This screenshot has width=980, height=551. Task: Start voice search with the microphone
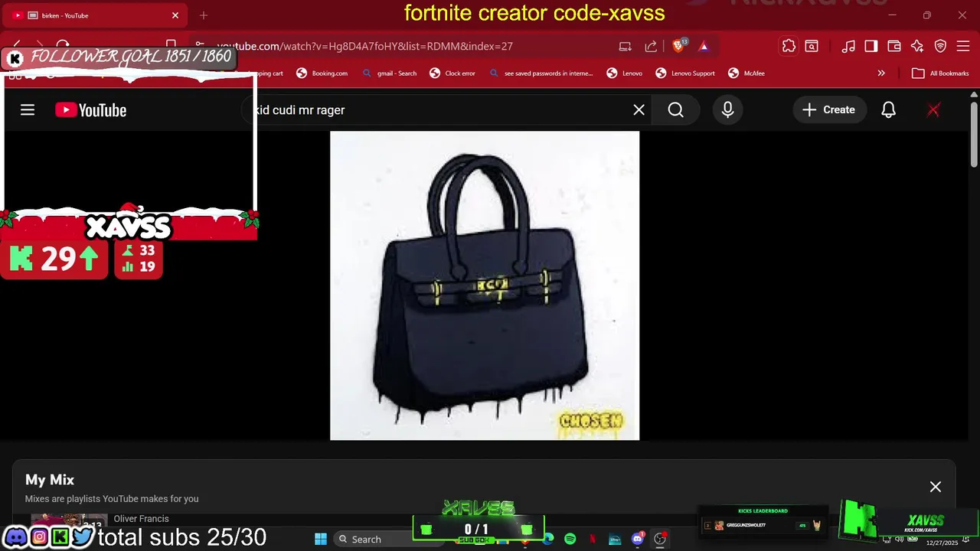(x=727, y=110)
